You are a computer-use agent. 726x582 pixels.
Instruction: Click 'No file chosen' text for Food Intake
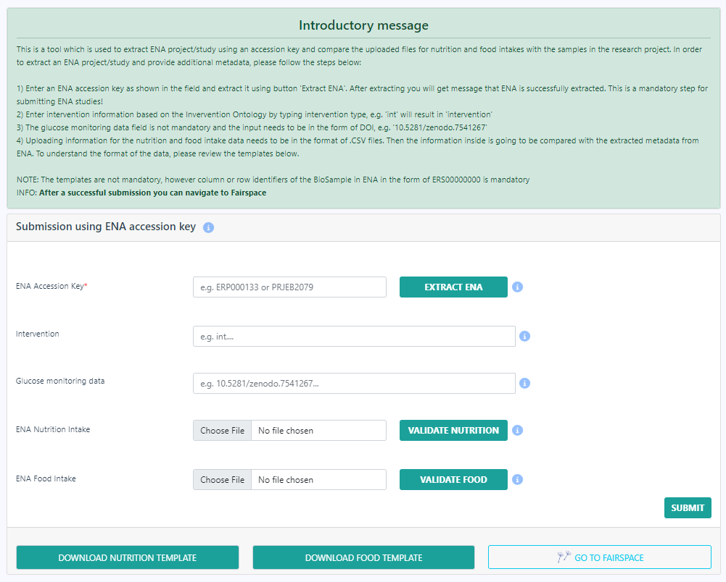coord(286,480)
